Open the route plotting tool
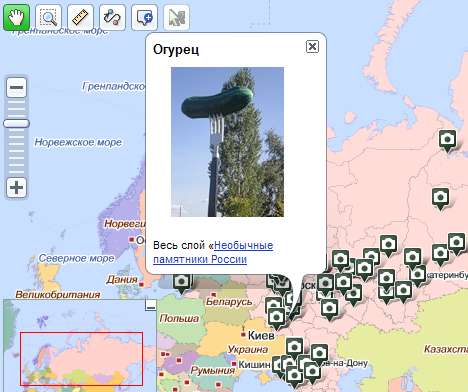 (x=112, y=17)
